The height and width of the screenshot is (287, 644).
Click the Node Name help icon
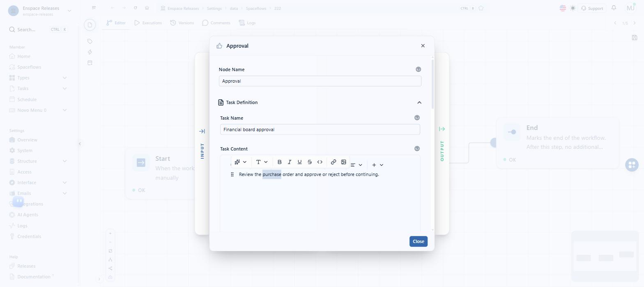click(x=419, y=69)
